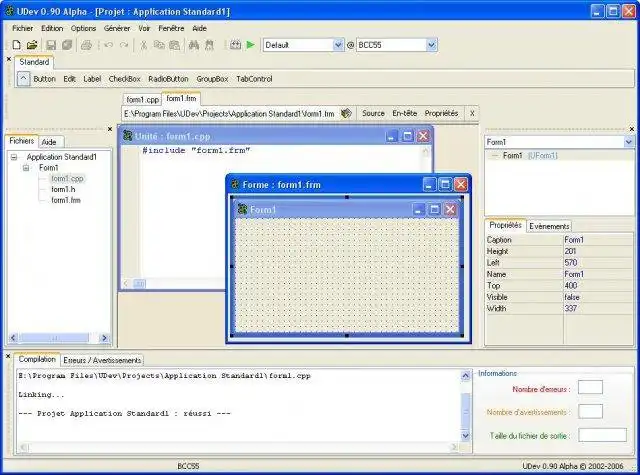Choose the Label component
Screen dimensions: 640x475
pos(92,79)
